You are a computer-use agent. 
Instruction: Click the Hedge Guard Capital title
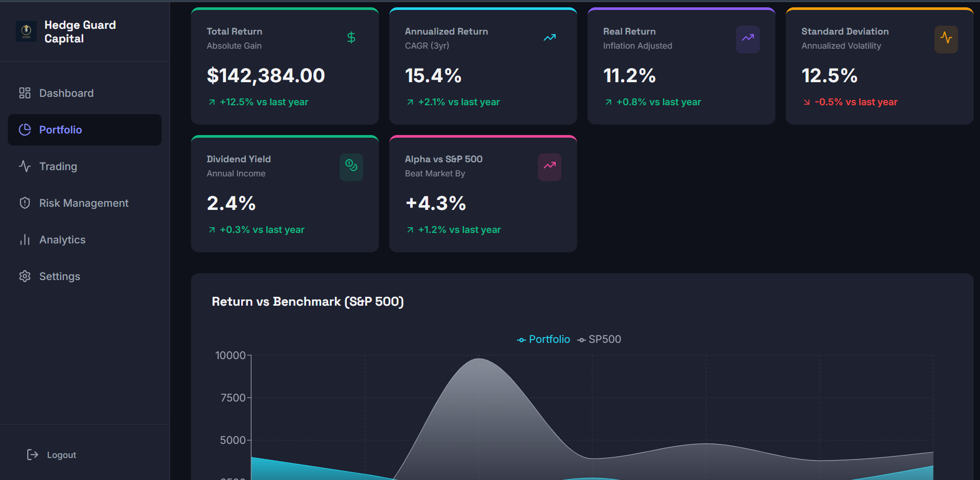[x=80, y=31]
